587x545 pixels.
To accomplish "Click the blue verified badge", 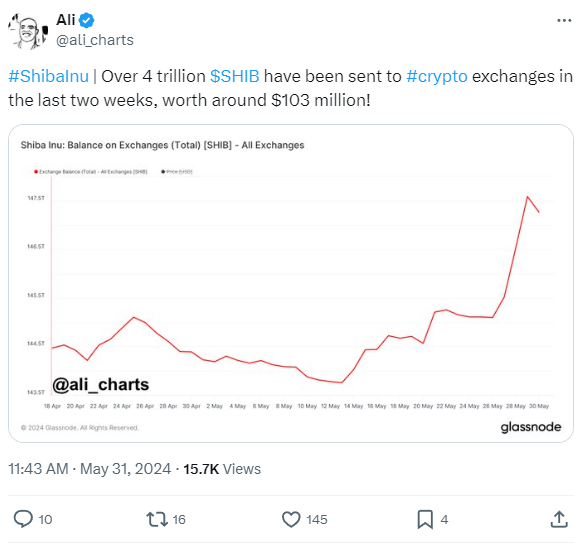I will click(87, 20).
